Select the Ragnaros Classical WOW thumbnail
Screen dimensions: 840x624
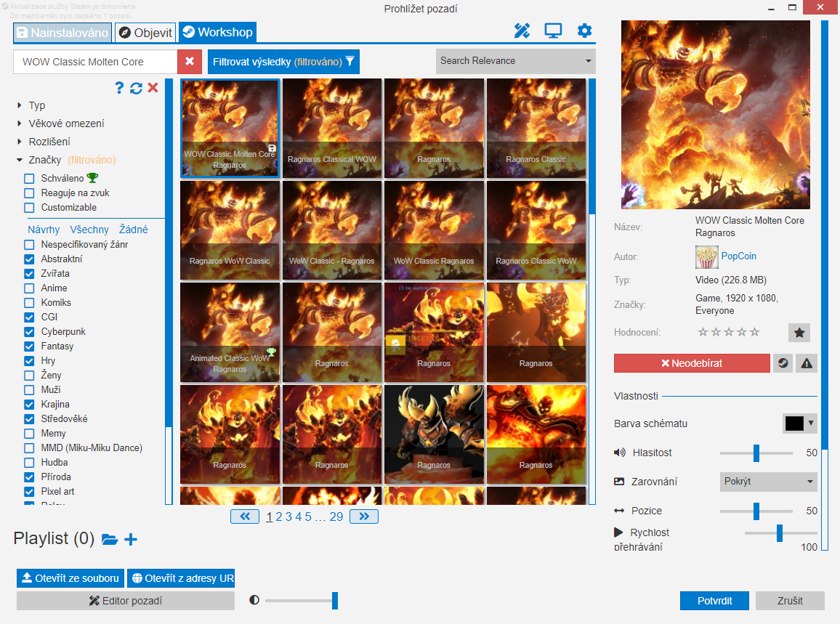(332, 128)
